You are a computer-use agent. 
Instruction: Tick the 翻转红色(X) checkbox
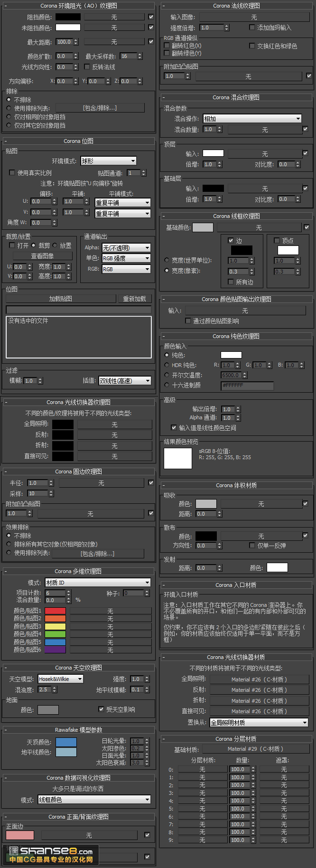[167, 46]
